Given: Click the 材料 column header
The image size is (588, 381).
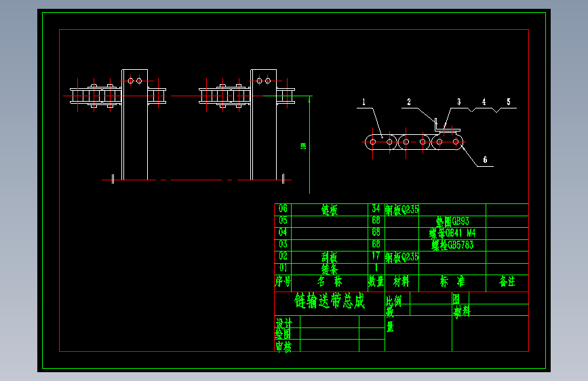Looking at the screenshot, I should coord(401,281).
